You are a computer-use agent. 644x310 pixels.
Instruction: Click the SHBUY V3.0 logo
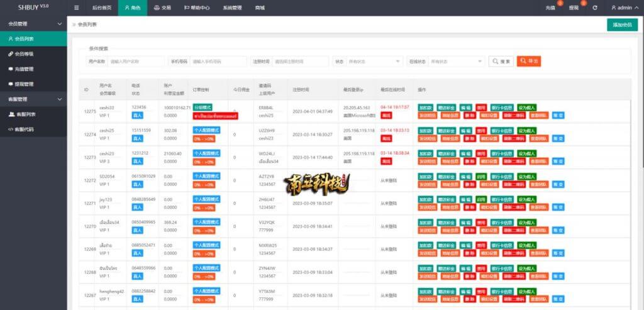pos(33,8)
